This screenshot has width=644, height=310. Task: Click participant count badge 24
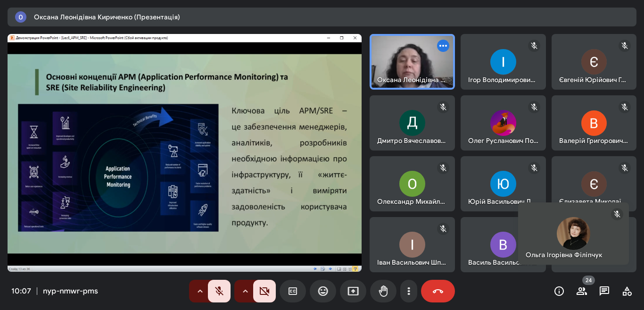click(588, 280)
